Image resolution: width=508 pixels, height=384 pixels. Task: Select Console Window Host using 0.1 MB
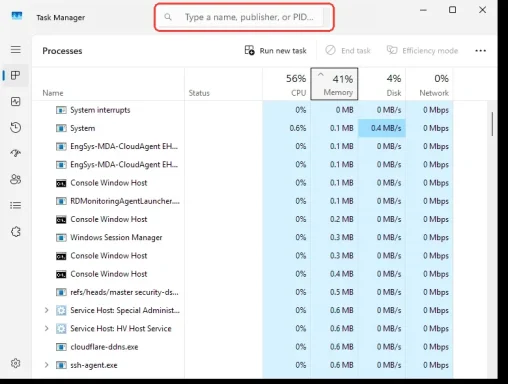coord(109,183)
